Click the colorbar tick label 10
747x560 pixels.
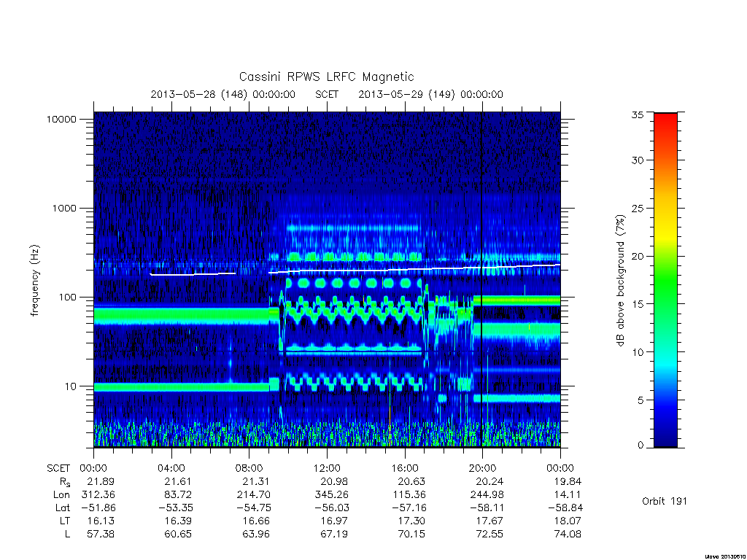point(638,352)
